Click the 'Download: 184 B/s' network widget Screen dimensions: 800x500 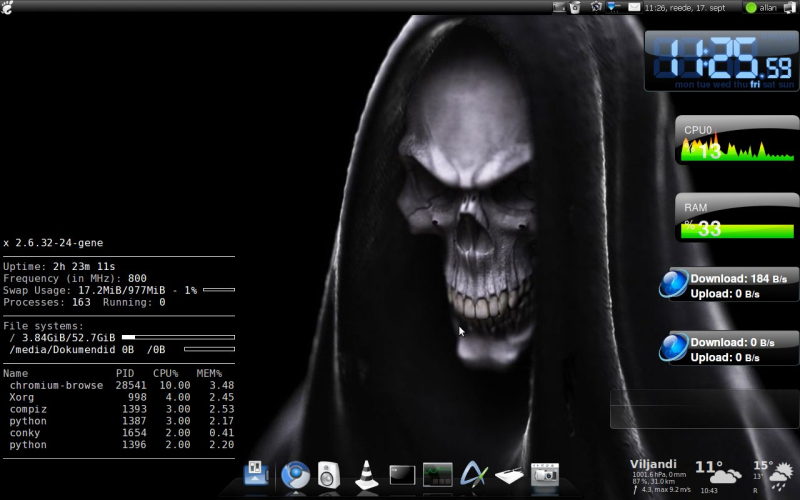point(729,285)
